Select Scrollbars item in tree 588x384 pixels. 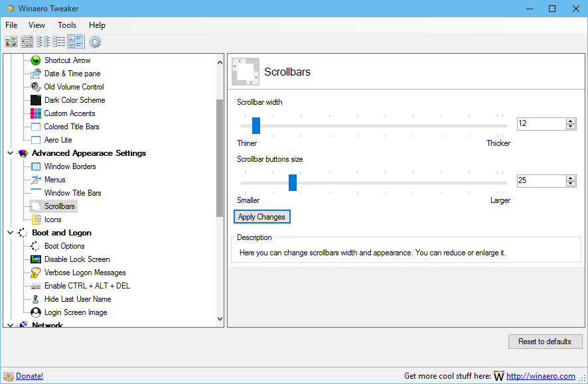[60, 206]
